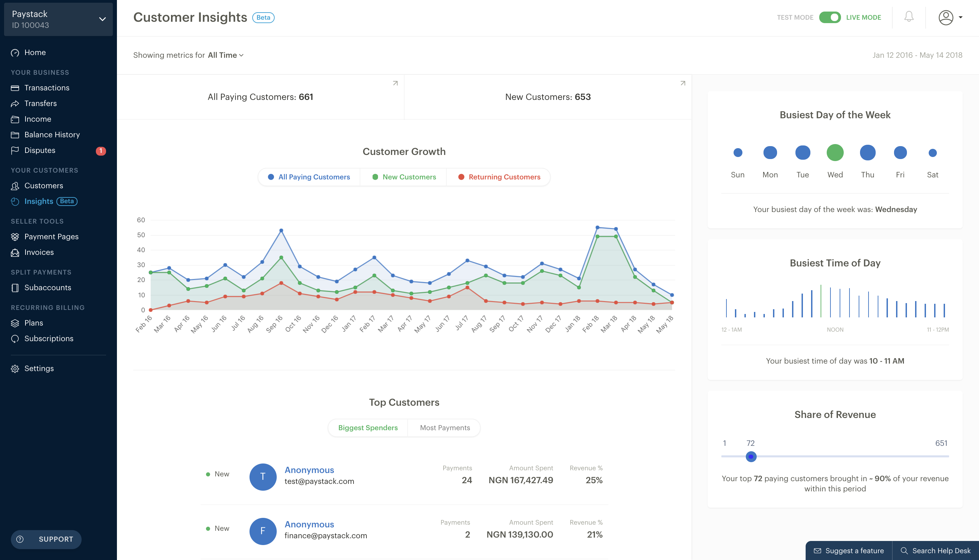
Task: Click the Transfers arrow icon in sidebar
Action: click(15, 103)
